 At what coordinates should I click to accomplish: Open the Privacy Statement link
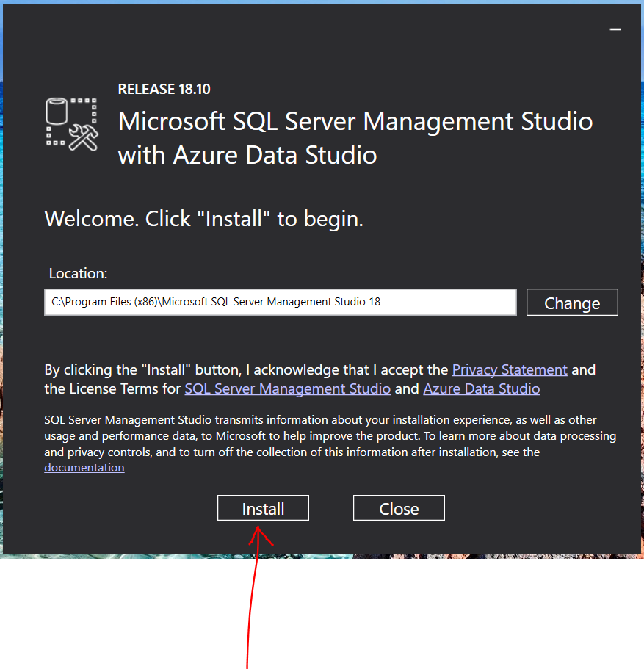(x=510, y=369)
